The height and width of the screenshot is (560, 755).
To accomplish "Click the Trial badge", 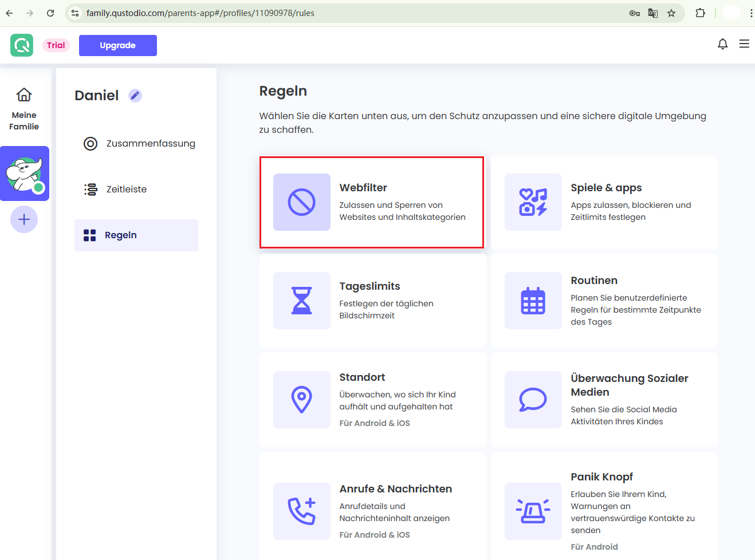I will [x=56, y=45].
